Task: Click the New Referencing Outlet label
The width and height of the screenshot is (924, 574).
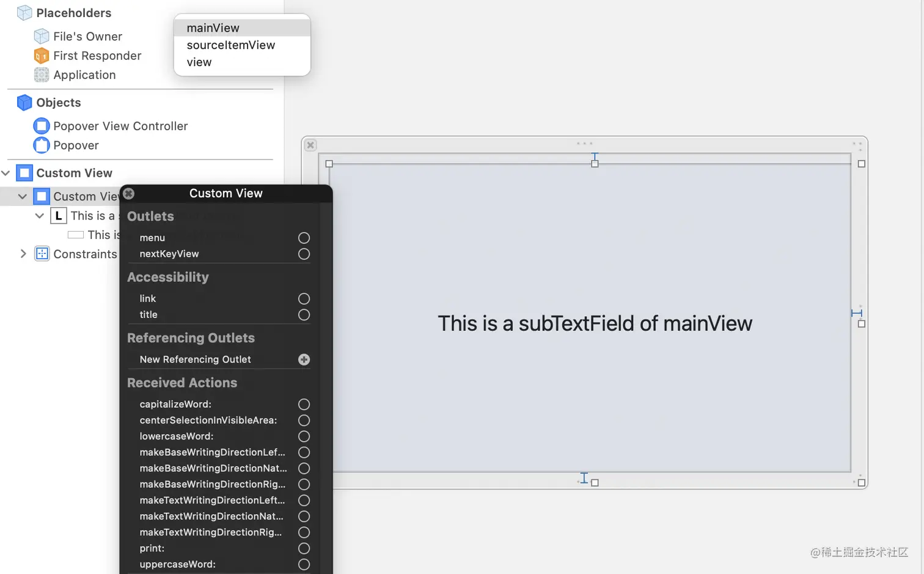Action: pos(195,359)
